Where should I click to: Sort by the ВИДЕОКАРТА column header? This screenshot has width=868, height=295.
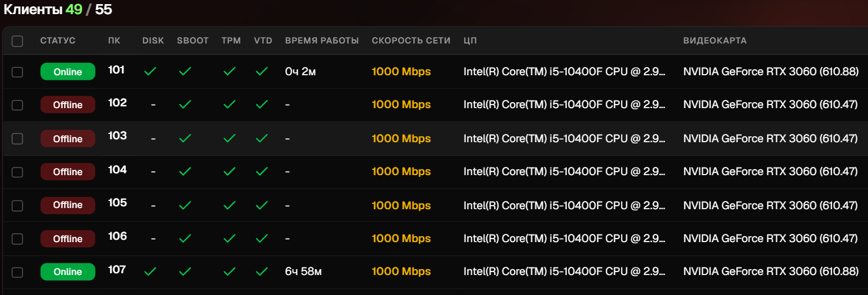715,41
